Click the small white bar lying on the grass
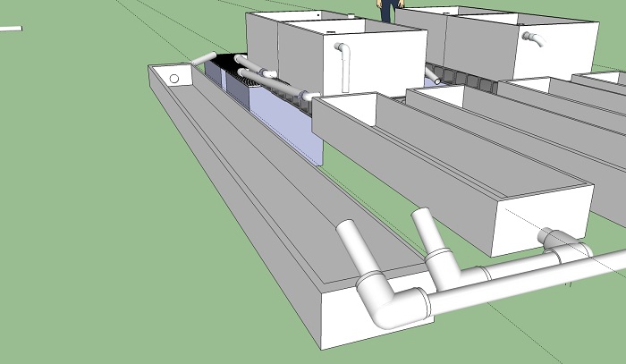Viewport: 626px width, 364px height. [11, 29]
